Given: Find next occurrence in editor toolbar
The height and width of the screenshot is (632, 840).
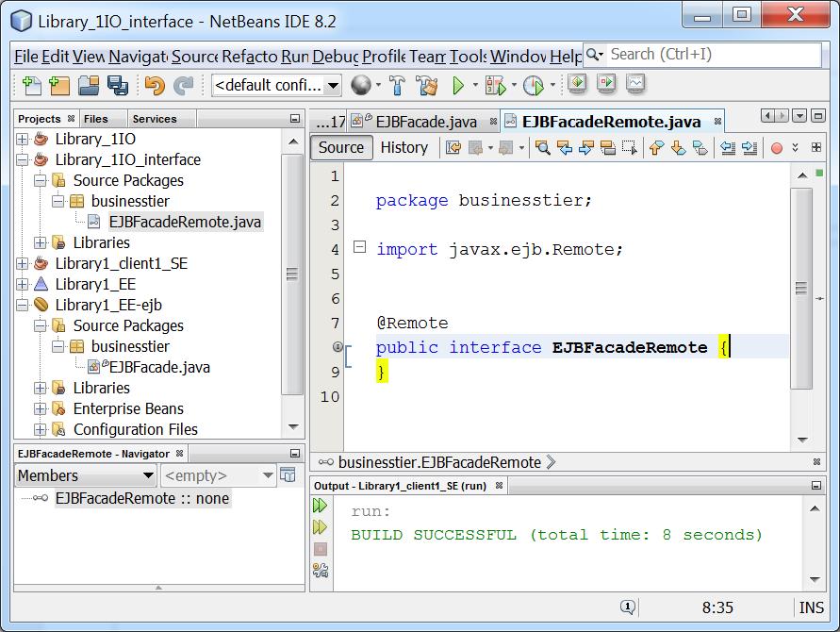Looking at the screenshot, I should pos(585,147).
